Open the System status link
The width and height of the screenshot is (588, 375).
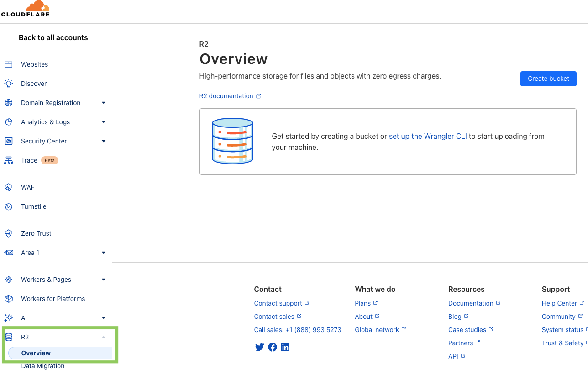[x=563, y=330]
